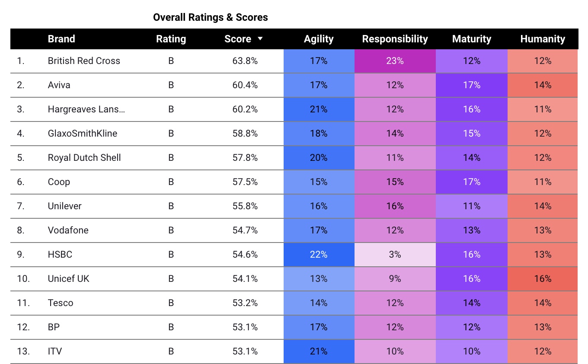Sort table by Brand column header
588x364 pixels.
point(61,39)
